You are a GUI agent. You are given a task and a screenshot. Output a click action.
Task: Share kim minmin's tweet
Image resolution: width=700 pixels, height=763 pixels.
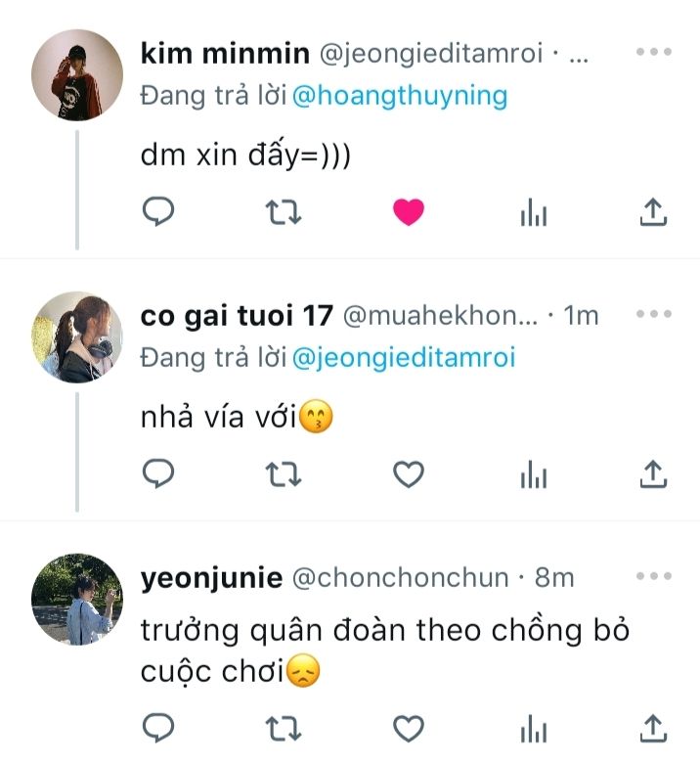pos(653,212)
